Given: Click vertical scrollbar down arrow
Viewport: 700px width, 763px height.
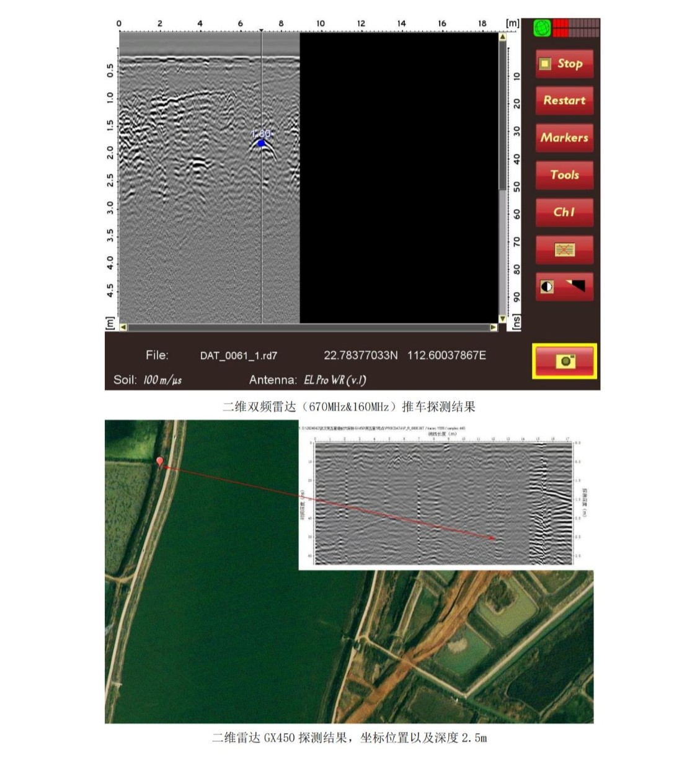Looking at the screenshot, I should pyautogui.click(x=502, y=319).
